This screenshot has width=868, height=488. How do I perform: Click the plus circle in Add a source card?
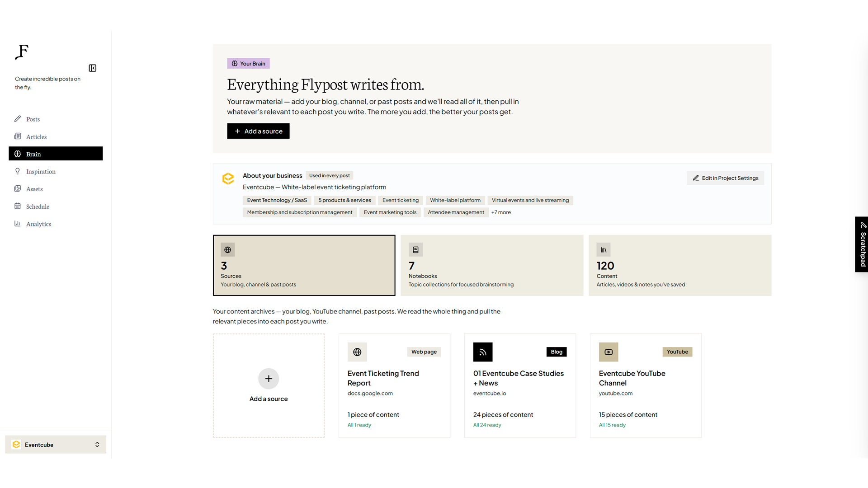pos(269,379)
